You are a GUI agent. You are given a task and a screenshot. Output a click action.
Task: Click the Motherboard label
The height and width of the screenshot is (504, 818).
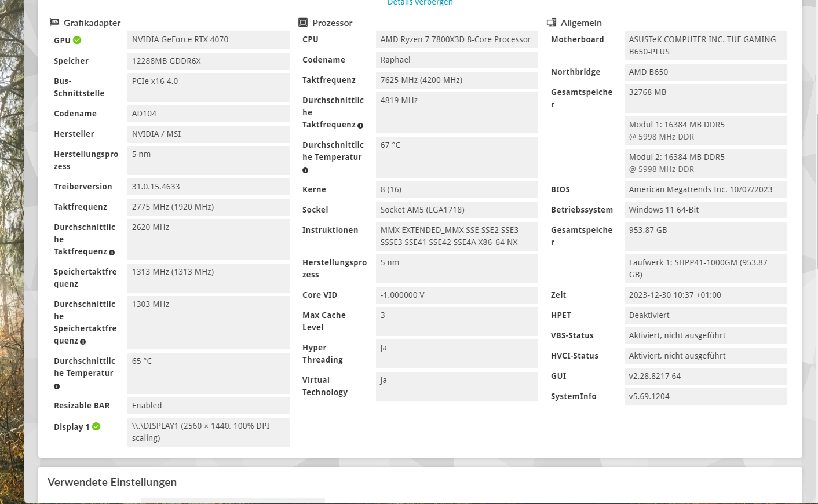(x=577, y=39)
